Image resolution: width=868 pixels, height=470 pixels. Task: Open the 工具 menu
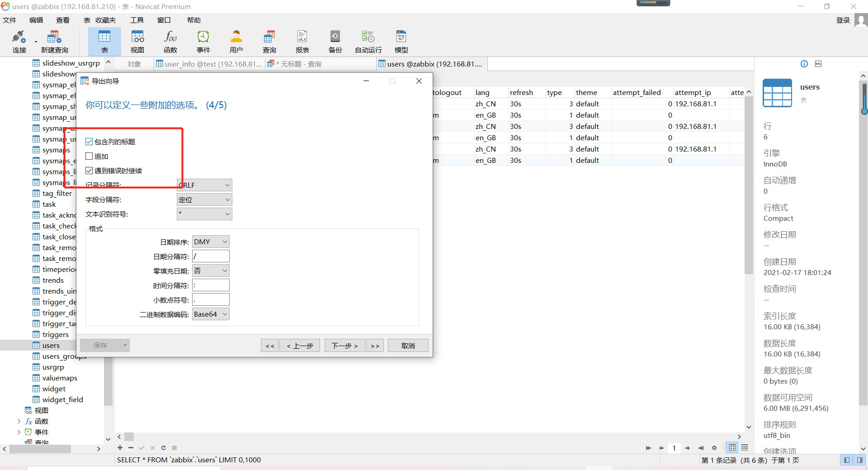pos(137,20)
